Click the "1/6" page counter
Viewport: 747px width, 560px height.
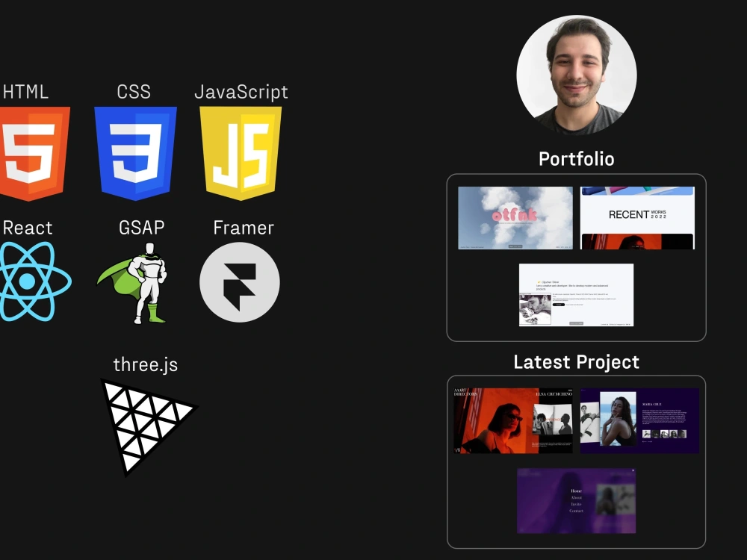(457, 449)
